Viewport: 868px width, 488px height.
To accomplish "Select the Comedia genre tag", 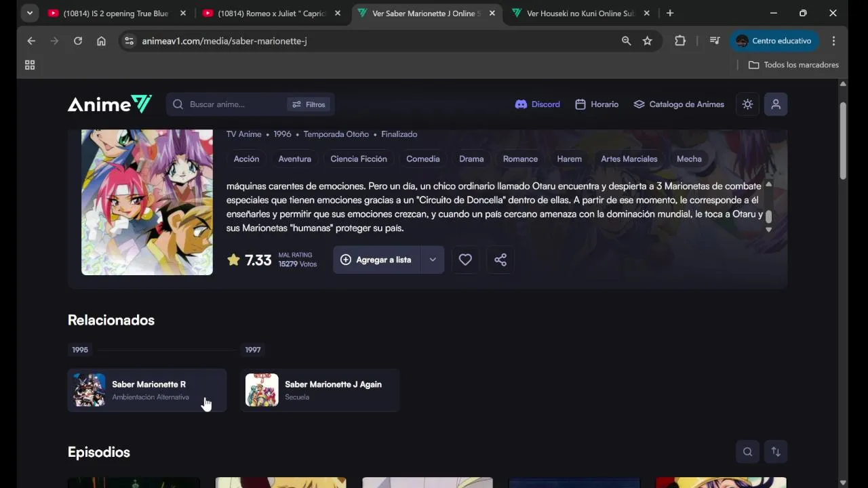I will point(422,159).
